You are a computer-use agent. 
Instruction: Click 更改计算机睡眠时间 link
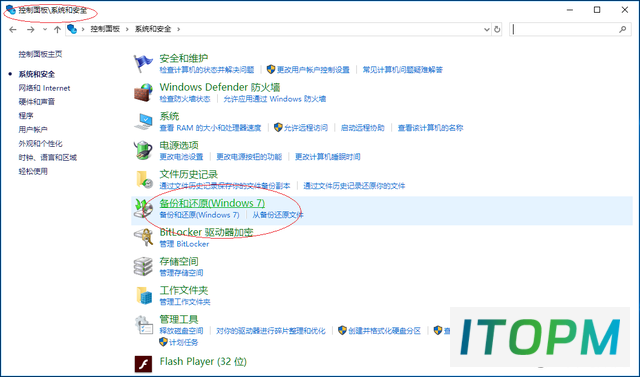pyautogui.click(x=327, y=157)
